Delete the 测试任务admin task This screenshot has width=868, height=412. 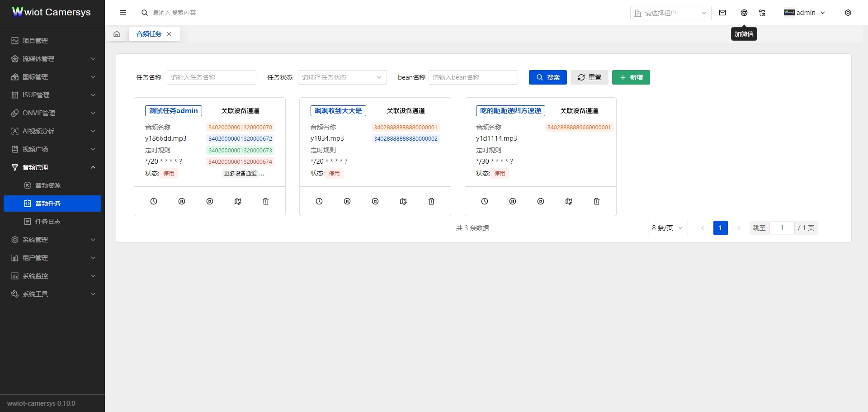pos(266,201)
